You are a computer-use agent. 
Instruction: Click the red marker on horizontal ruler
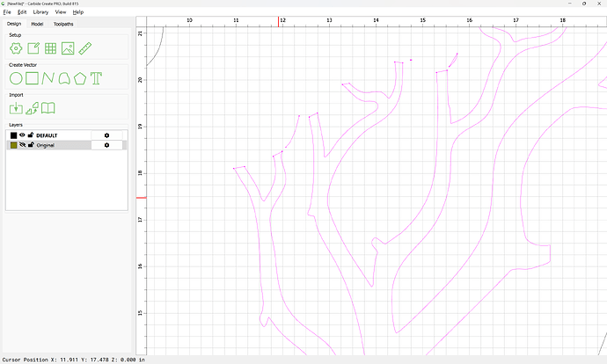tap(278, 22)
